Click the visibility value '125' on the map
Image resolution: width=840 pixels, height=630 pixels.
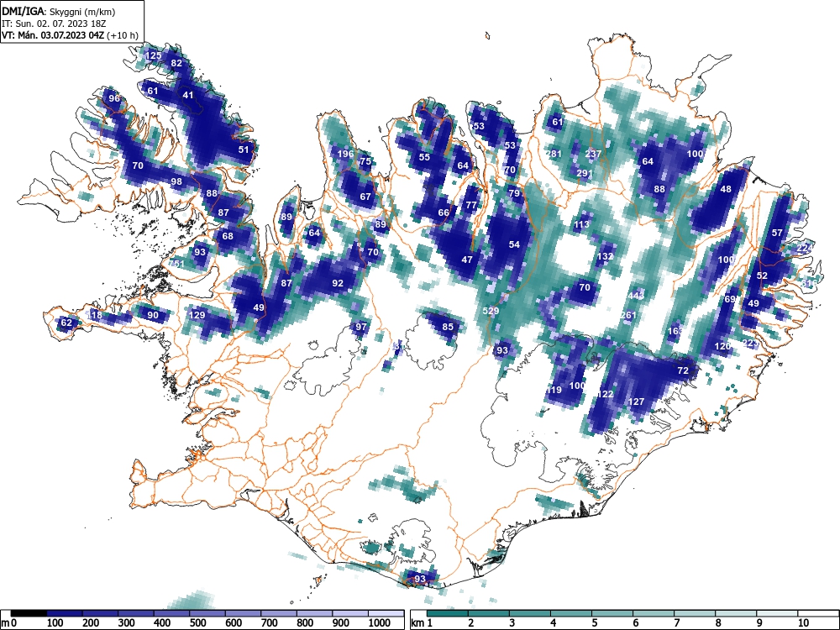153,55
